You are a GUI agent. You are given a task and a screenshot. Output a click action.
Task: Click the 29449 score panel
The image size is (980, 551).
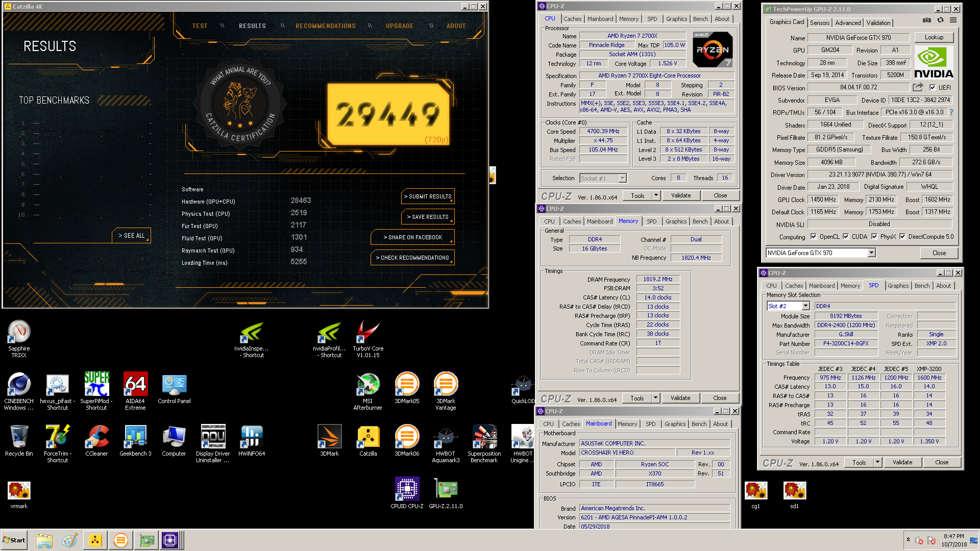point(388,115)
